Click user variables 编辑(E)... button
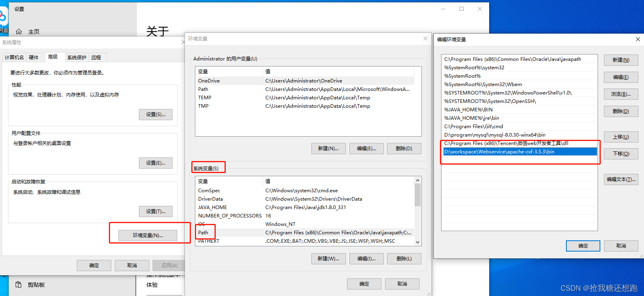Viewport: 644px width, 296px height. 367,149
